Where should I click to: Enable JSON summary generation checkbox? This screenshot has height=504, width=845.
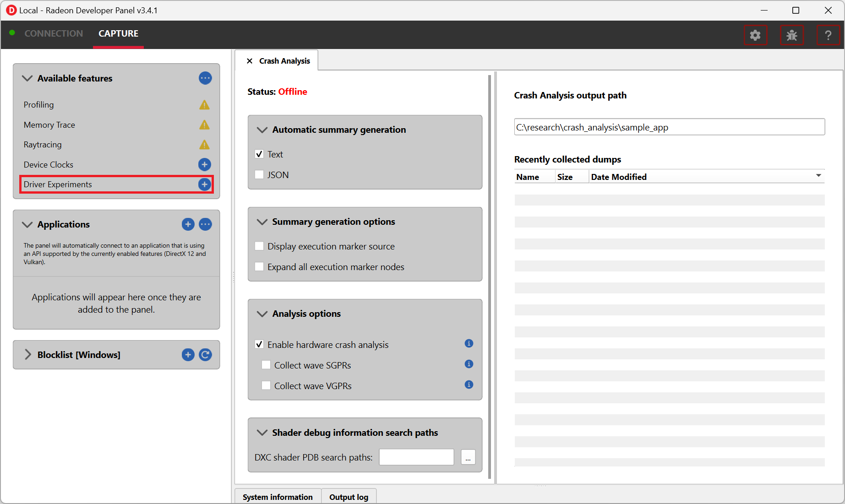click(x=259, y=175)
